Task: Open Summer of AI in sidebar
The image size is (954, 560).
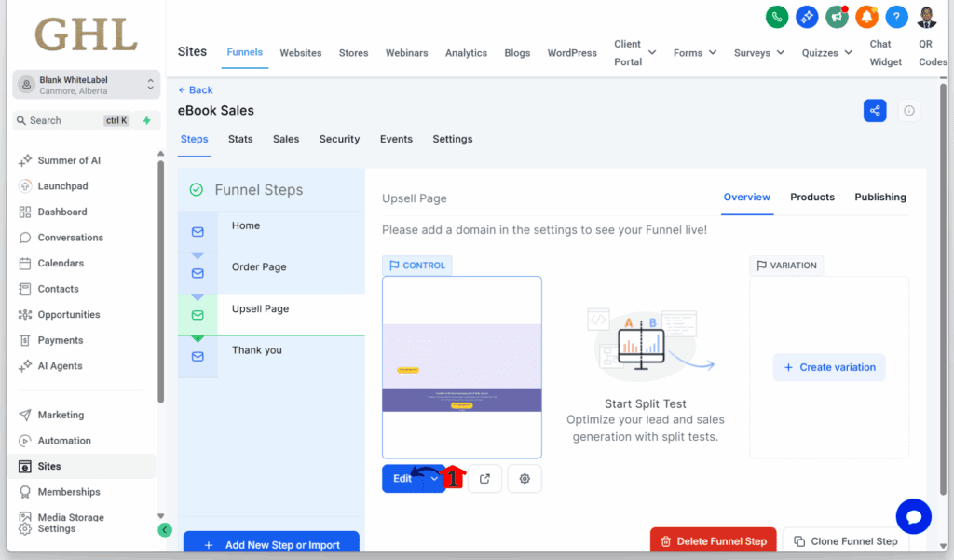Action: pyautogui.click(x=69, y=160)
